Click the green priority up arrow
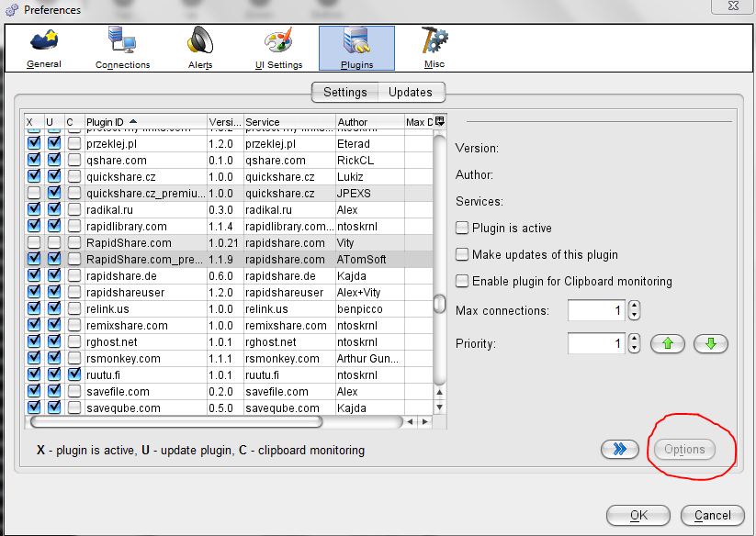This screenshot has height=536, width=756. (x=667, y=344)
